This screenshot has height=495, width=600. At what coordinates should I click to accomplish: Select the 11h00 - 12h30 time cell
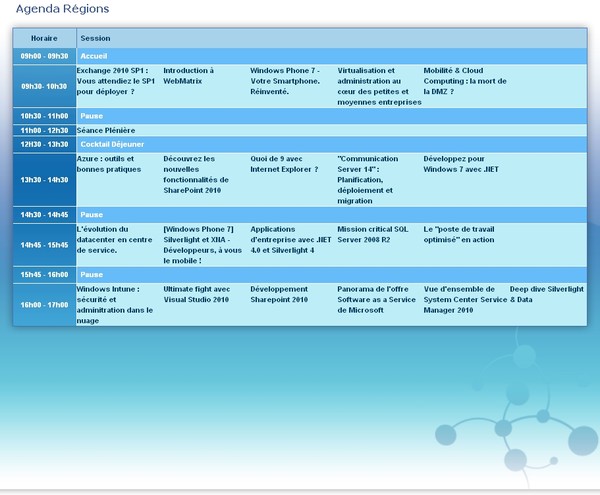click(x=44, y=130)
